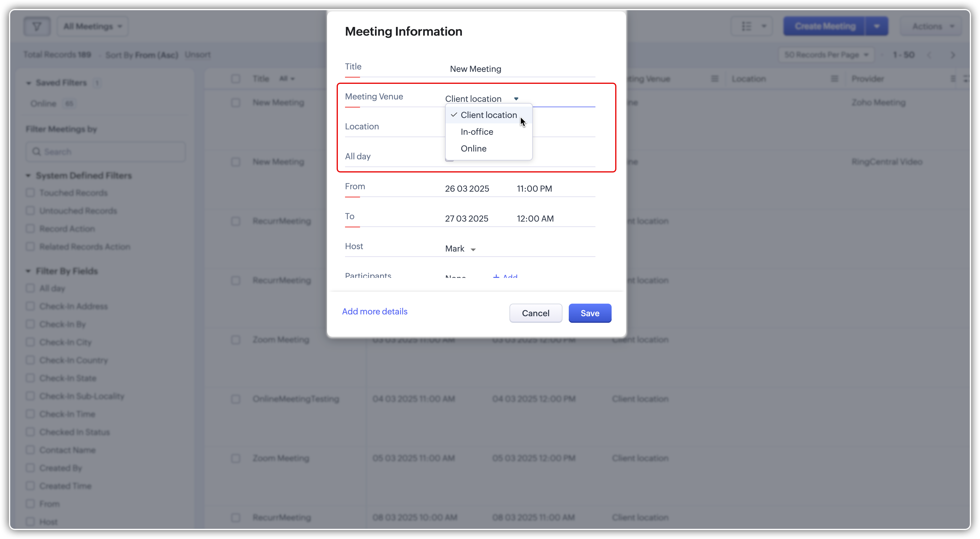
Task: Click the Location column menu icon
Action: tap(834, 79)
